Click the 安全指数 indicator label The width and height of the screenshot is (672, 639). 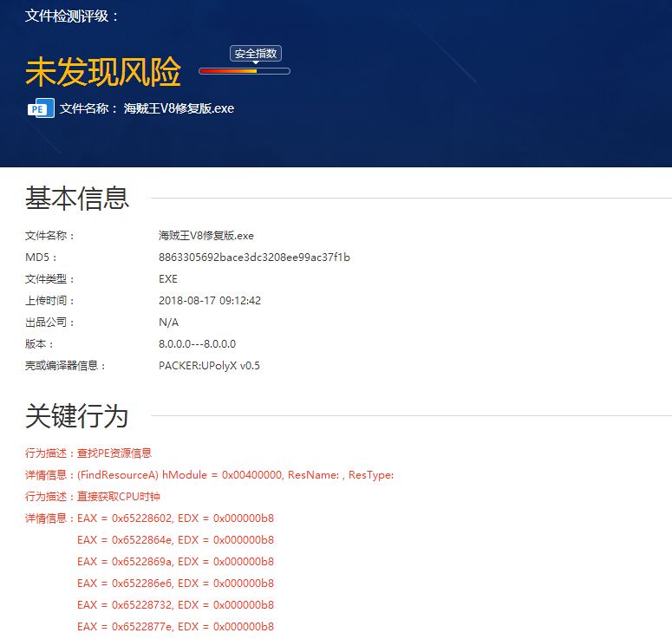coord(256,54)
